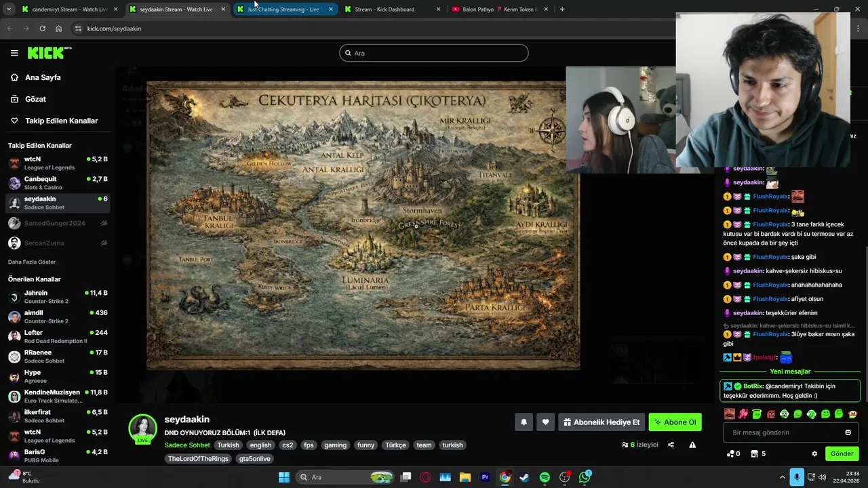
Task: Click the notification bell icon for seydaakin
Action: (x=524, y=422)
